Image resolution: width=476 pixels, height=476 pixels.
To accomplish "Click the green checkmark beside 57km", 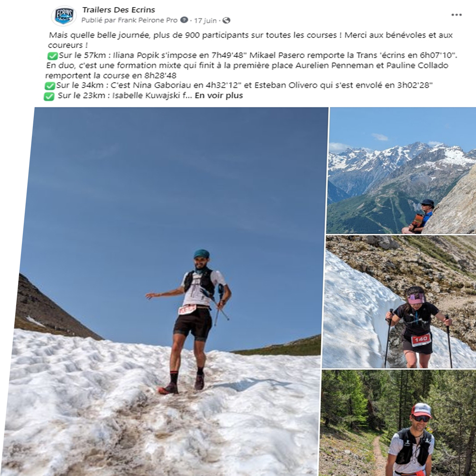I will click(x=52, y=56).
